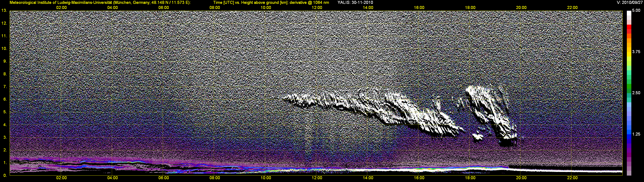Select the 12:00 label on the bottom time axis
644x182 pixels.
(x=317, y=178)
